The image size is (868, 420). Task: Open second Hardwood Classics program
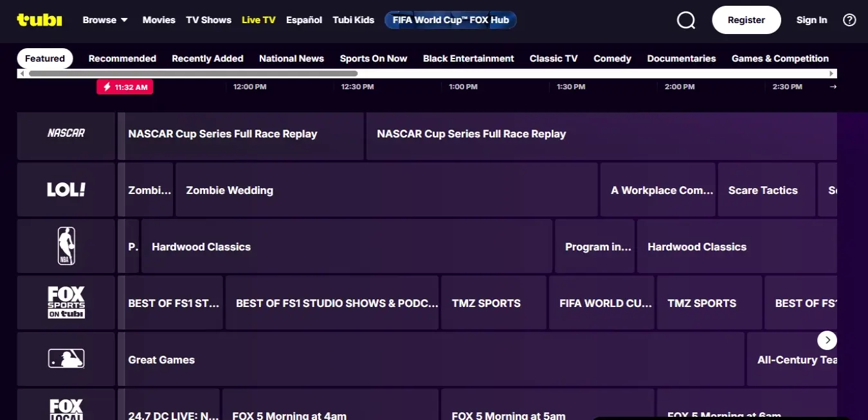pyautogui.click(x=737, y=246)
